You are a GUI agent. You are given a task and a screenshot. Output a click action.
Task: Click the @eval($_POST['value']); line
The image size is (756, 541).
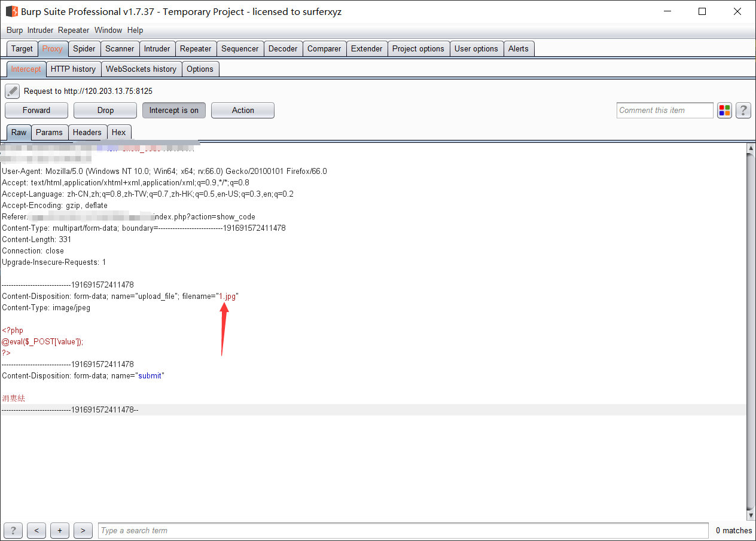coord(42,342)
